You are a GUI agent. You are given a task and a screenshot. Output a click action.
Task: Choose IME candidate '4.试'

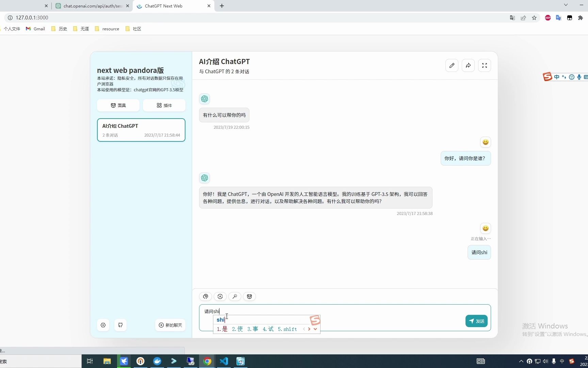(x=268, y=329)
